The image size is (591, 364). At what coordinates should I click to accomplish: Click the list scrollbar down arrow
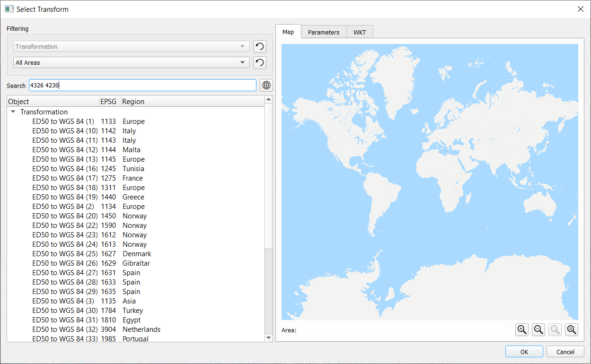pyautogui.click(x=269, y=338)
